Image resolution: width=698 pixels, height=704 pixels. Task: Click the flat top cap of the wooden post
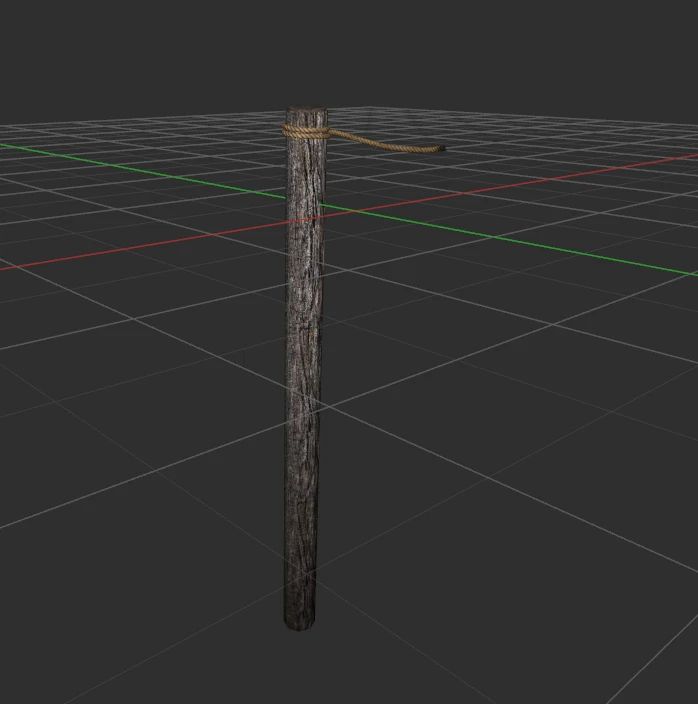306,111
